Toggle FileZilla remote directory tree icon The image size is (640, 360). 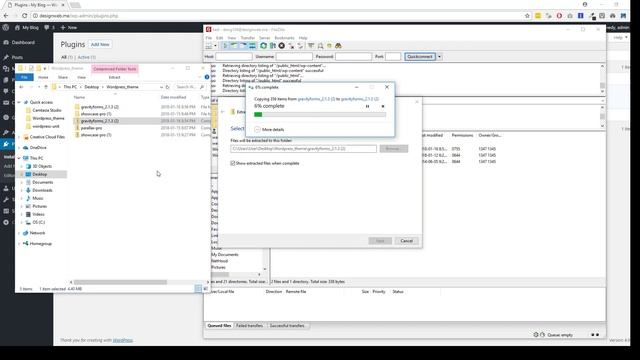click(243, 46)
